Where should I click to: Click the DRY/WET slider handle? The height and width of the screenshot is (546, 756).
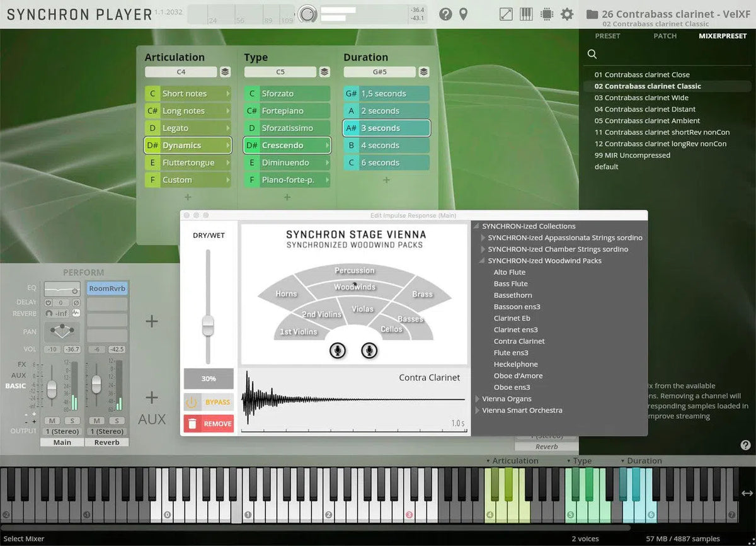[207, 326]
